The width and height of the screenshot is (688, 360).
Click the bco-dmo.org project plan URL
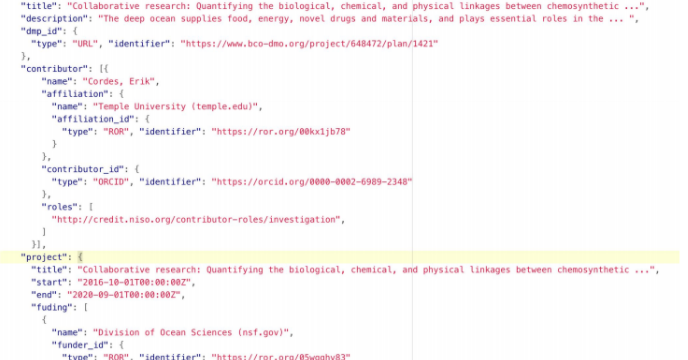pyautogui.click(x=309, y=44)
